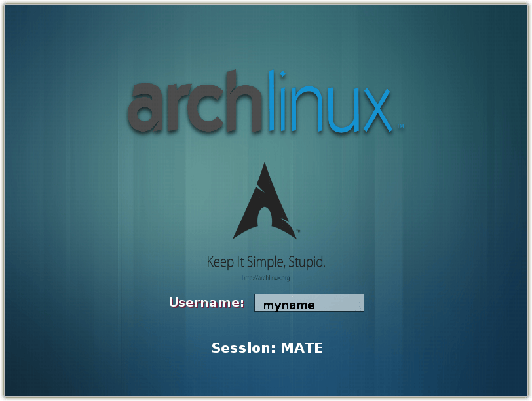
Task: Click the word "Stupid." in the slogan
Action: (307, 263)
